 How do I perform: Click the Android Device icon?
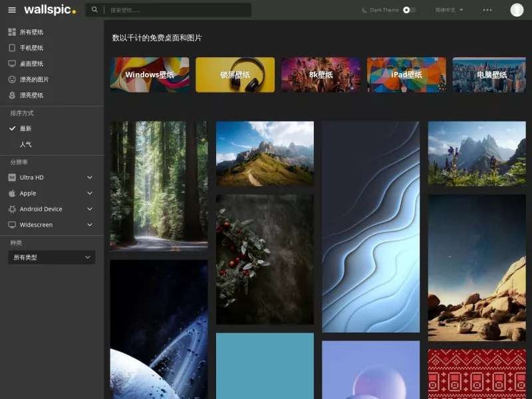(x=12, y=209)
